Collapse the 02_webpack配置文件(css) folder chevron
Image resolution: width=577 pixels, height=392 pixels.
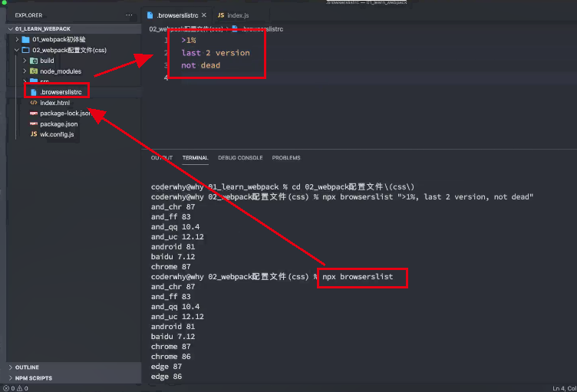[x=17, y=50]
